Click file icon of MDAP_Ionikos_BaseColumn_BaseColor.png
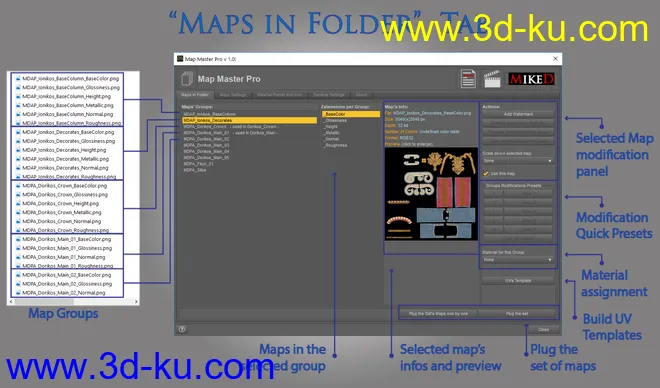The image size is (660, 388). click(x=18, y=78)
